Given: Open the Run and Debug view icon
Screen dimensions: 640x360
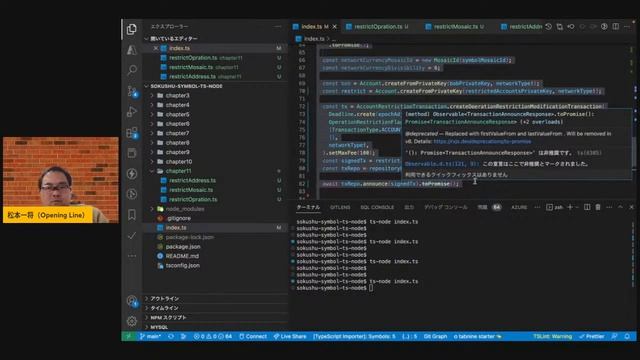Looking at the screenshot, I should pos(131,111).
